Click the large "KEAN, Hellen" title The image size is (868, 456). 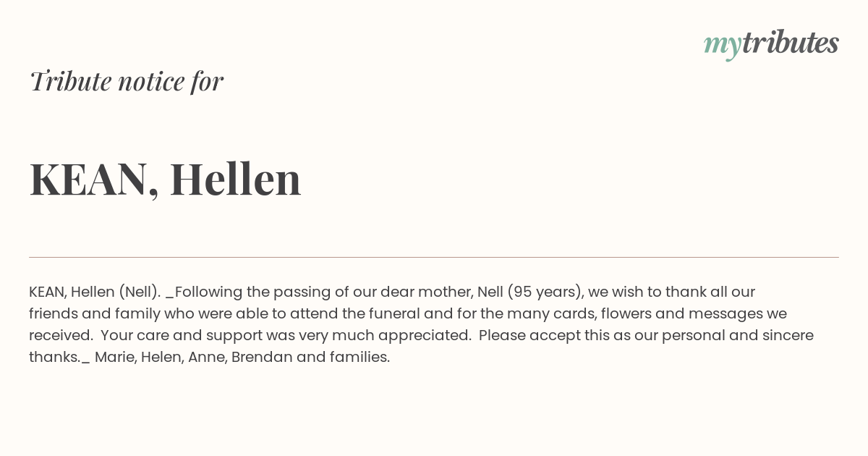[165, 179]
